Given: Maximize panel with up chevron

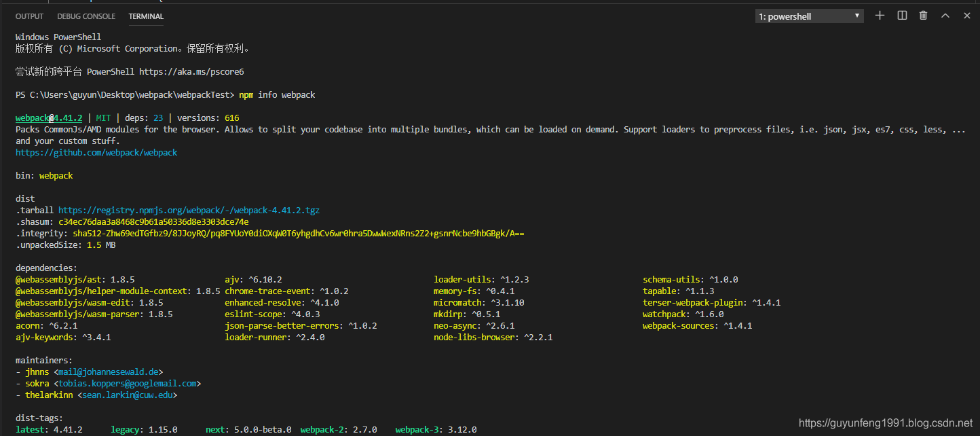Looking at the screenshot, I should (x=945, y=16).
